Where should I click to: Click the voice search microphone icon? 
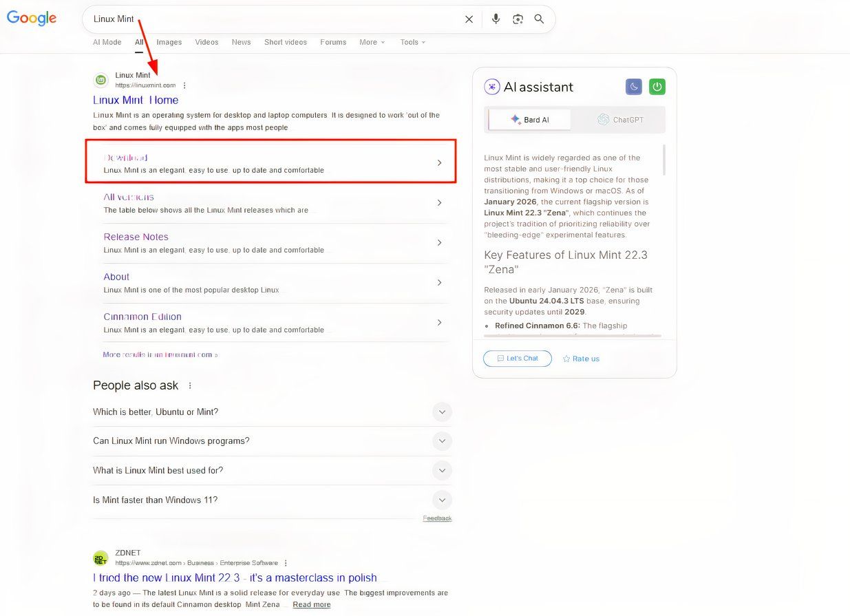pyautogui.click(x=496, y=19)
